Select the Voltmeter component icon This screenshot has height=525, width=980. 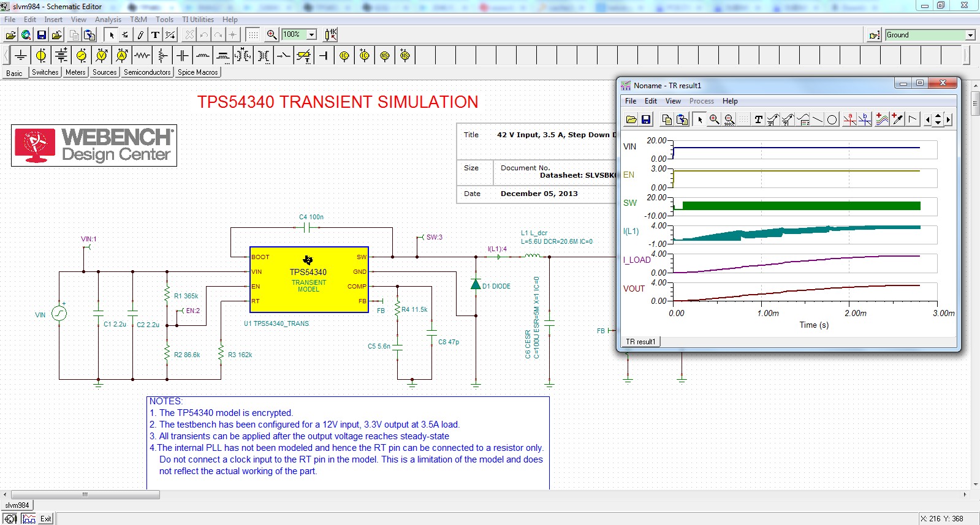(102, 56)
